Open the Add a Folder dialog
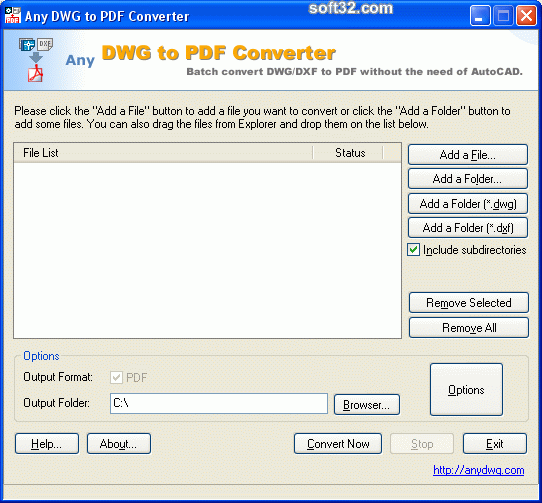 pyautogui.click(x=468, y=179)
